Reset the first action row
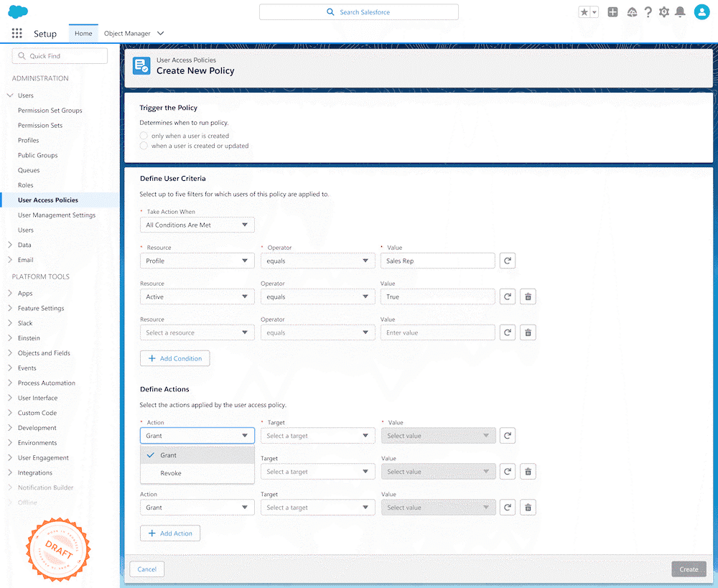The height and width of the screenshot is (588, 718). point(508,436)
